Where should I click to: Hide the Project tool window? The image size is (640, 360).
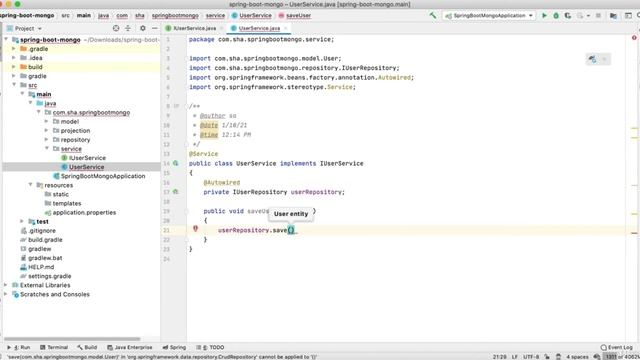coord(155,28)
